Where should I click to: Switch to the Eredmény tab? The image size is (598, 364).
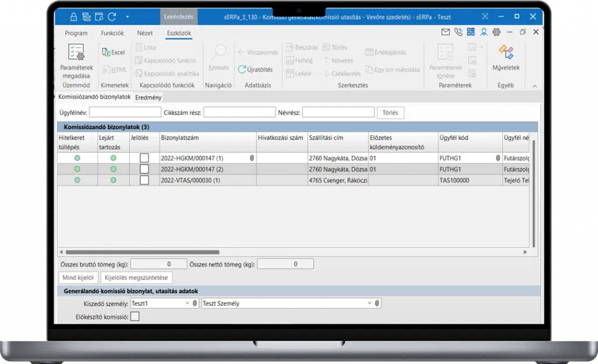(x=148, y=97)
